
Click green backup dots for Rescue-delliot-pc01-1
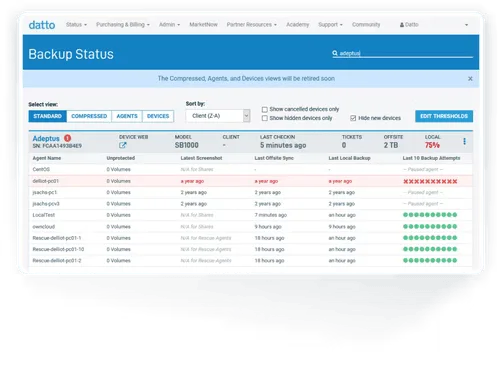(430, 238)
